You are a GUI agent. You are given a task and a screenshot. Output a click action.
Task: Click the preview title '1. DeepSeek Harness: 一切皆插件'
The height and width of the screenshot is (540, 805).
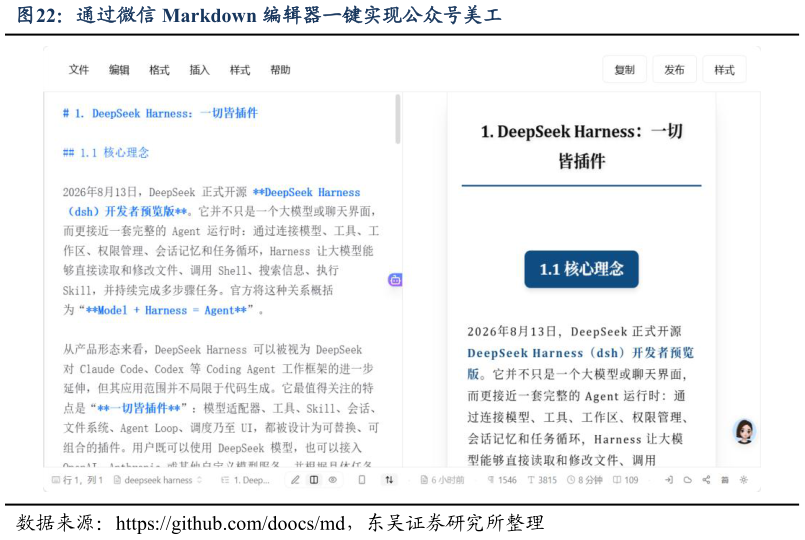pos(581,146)
